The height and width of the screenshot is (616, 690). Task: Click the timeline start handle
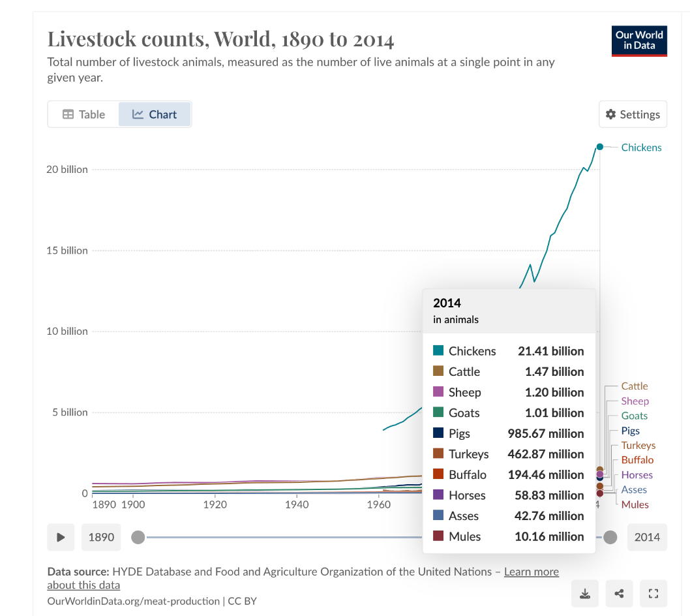(138, 537)
